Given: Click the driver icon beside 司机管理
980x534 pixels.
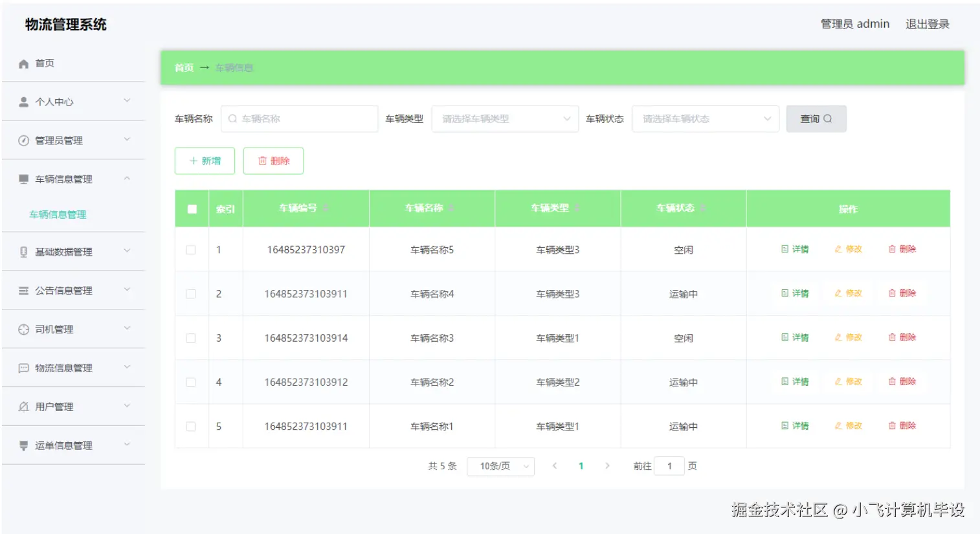Looking at the screenshot, I should tap(23, 329).
